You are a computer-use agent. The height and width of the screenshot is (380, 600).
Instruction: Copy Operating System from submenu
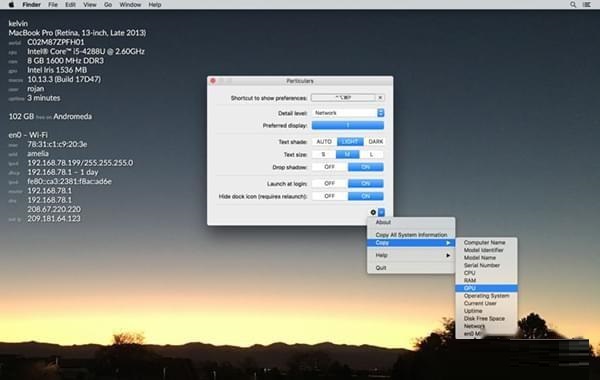486,296
